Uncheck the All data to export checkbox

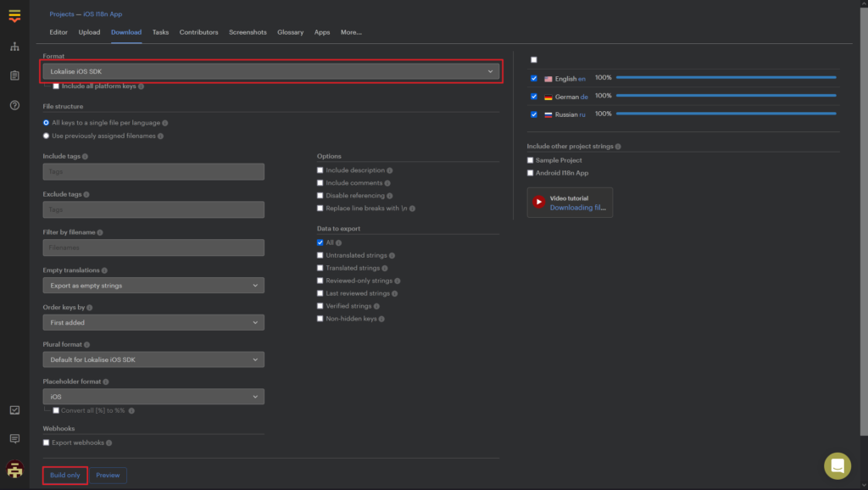click(320, 242)
